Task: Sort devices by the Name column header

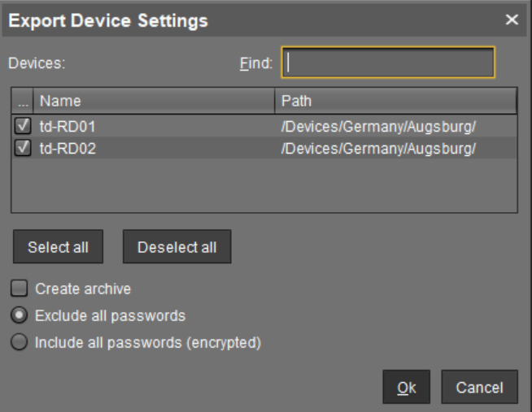Action: pyautogui.click(x=155, y=102)
